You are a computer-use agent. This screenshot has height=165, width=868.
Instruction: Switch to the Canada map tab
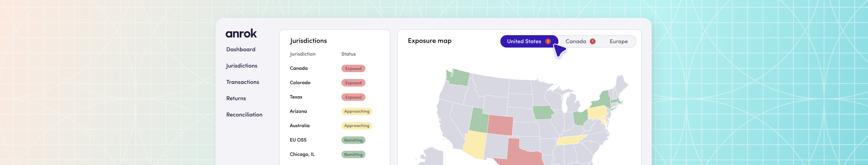[576, 41]
